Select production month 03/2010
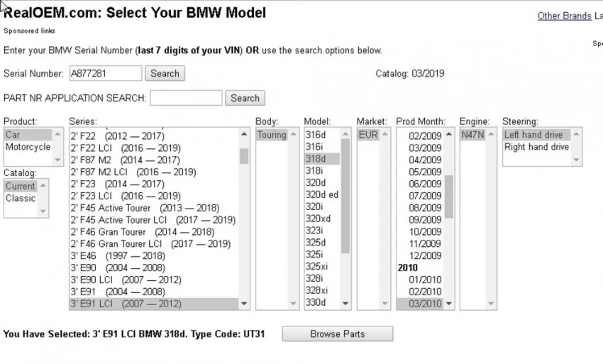 (x=421, y=303)
